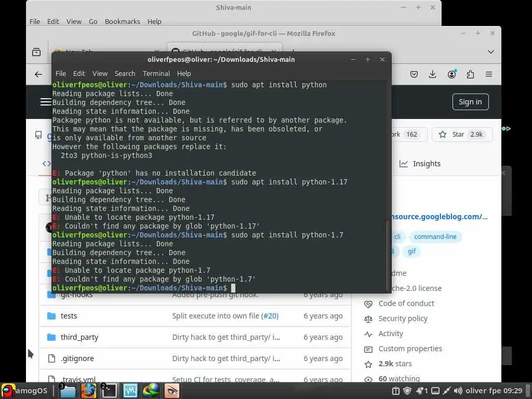Open terminal from the taskbar
The height and width of the screenshot is (399, 532).
(x=109, y=391)
